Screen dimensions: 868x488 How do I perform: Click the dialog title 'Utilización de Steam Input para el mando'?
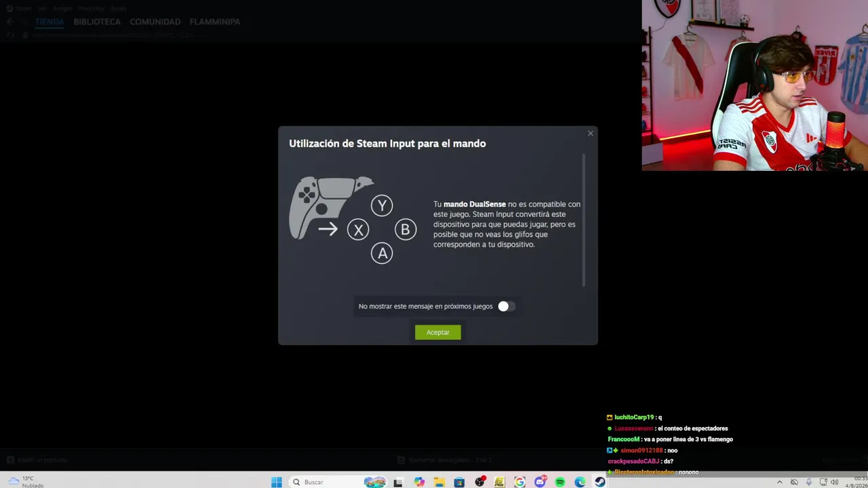387,144
